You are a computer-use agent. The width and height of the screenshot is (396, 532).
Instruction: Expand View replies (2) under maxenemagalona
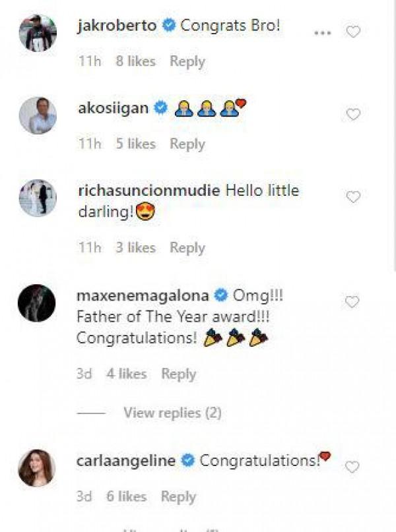click(x=172, y=413)
